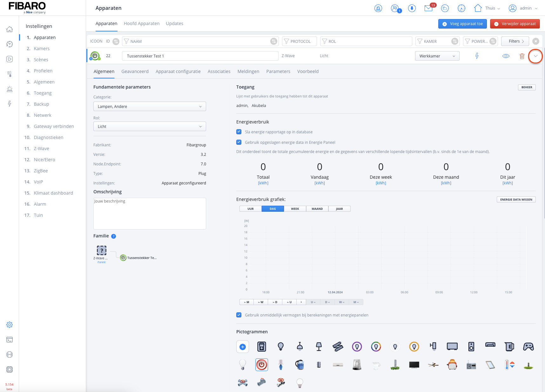
Task: Choose the toaster pictogram icon
Action: click(x=452, y=365)
